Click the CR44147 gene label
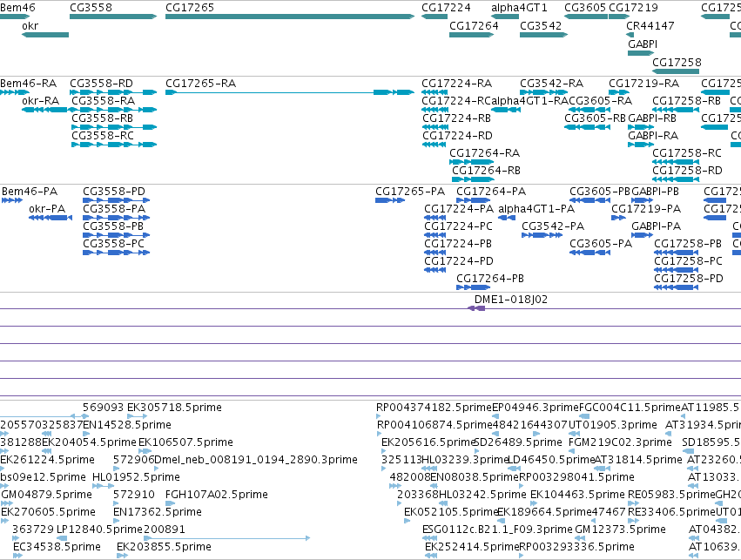 [650, 26]
